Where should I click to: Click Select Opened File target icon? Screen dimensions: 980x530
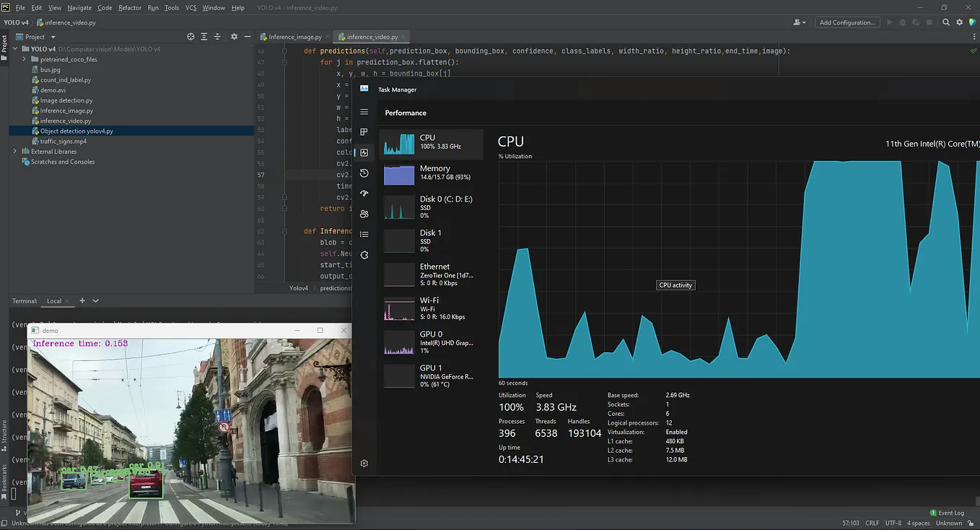click(191, 37)
